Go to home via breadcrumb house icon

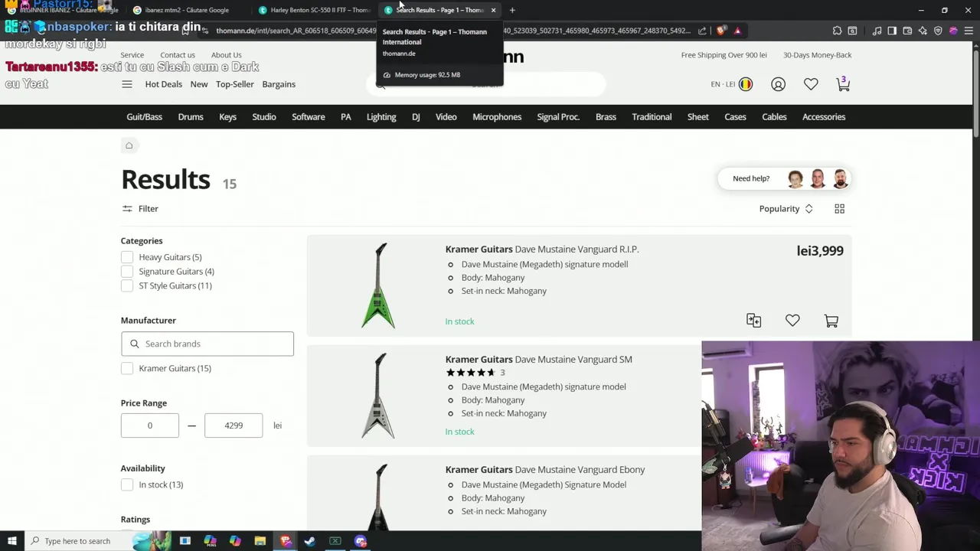[129, 145]
